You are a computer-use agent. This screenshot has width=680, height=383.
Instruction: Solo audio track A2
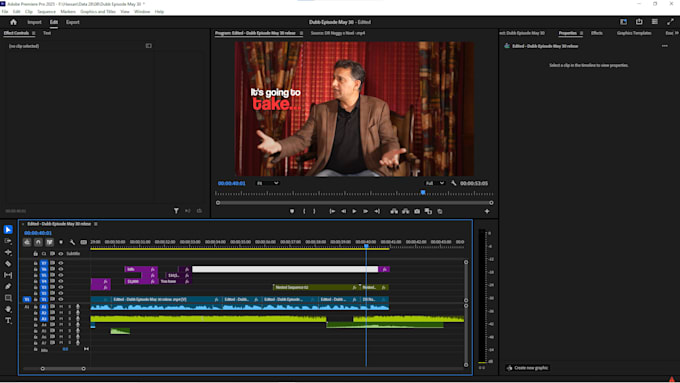coord(69,313)
